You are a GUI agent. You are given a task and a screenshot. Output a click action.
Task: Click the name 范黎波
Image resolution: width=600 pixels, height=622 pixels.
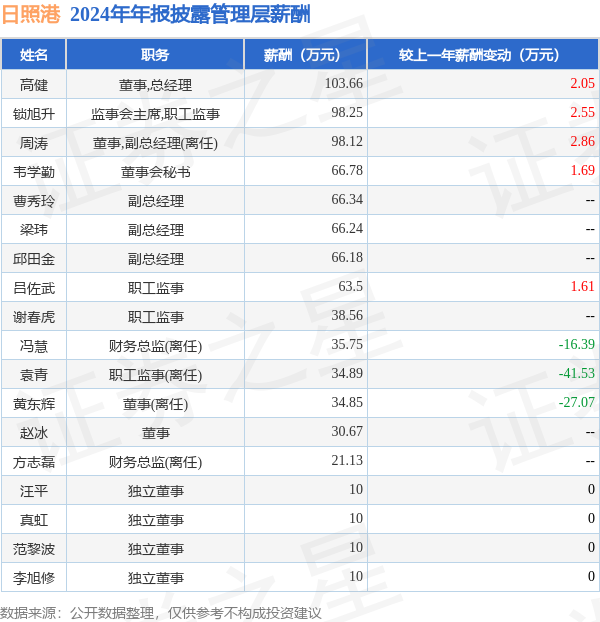pos(34,549)
